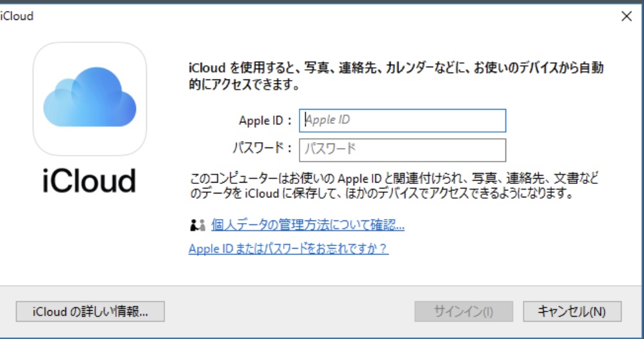The width and height of the screenshot is (644, 339).
Task: Select the パスワード input field
Action: pos(403,150)
